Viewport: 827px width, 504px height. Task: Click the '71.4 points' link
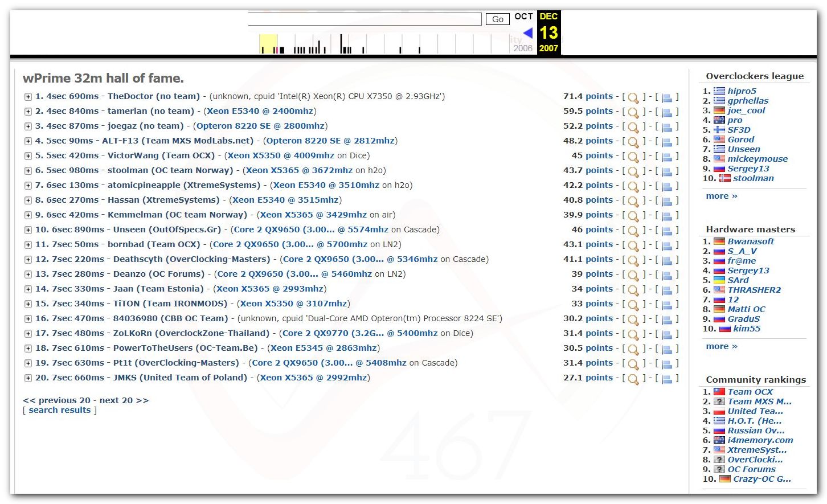click(x=588, y=96)
